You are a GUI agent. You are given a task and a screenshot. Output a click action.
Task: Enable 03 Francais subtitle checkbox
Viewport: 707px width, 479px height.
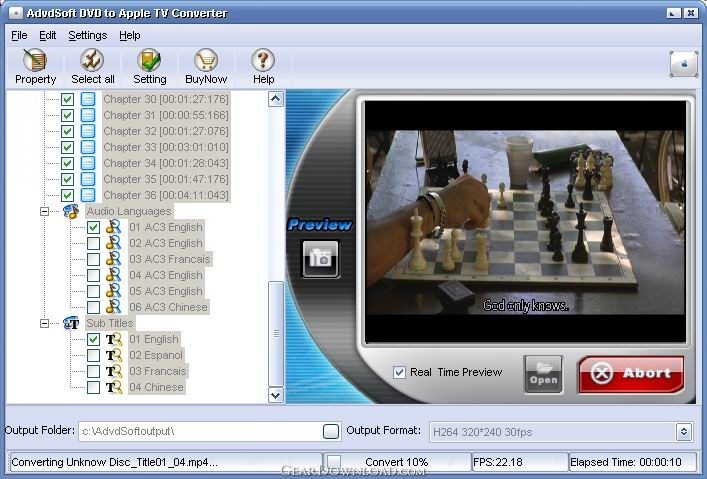[x=93, y=371]
